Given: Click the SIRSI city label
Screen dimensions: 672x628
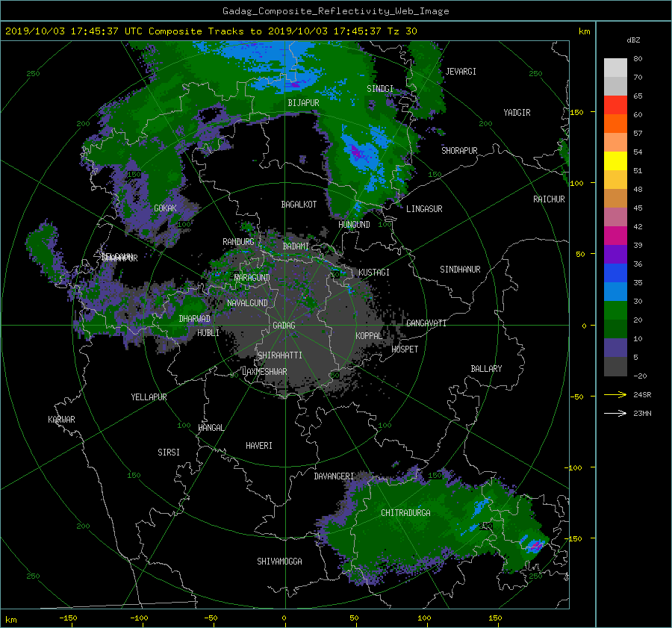Looking at the screenshot, I should click(169, 453).
